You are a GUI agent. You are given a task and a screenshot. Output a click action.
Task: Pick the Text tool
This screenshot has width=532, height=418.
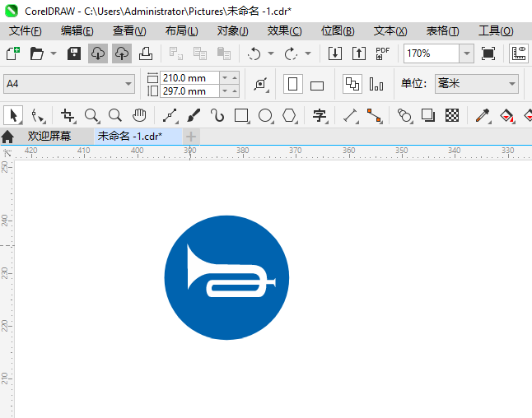coord(320,115)
